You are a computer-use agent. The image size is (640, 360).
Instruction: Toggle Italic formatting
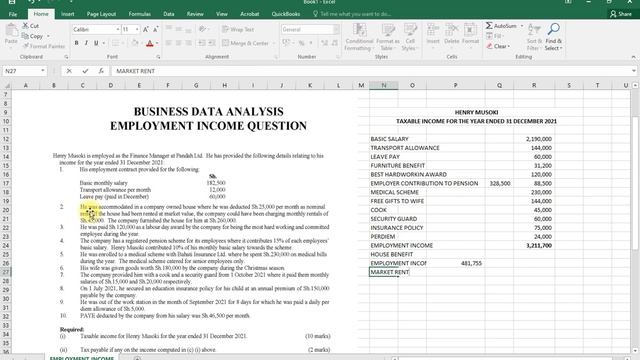[86, 43]
